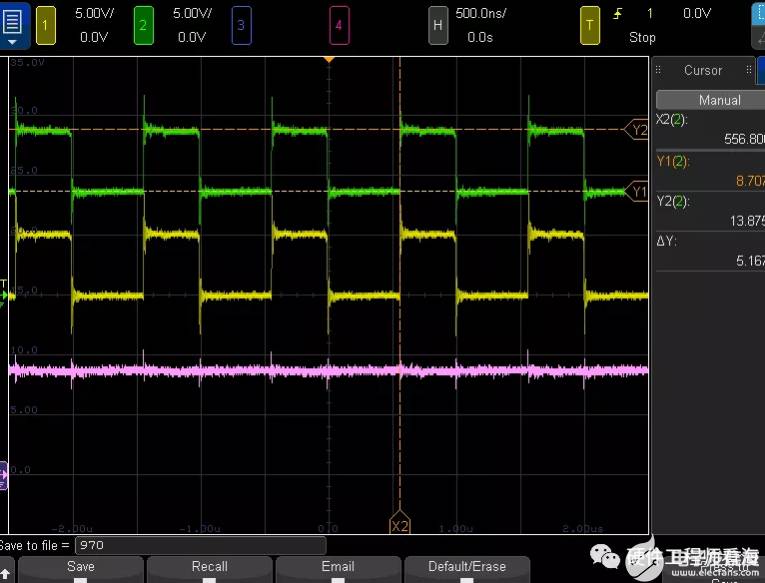Open the Cursor panel header

click(703, 70)
